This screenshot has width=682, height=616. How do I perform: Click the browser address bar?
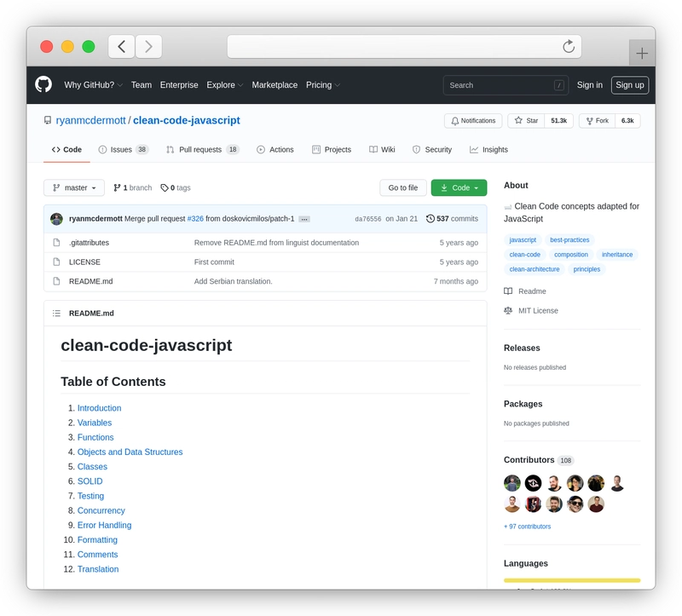pos(404,47)
